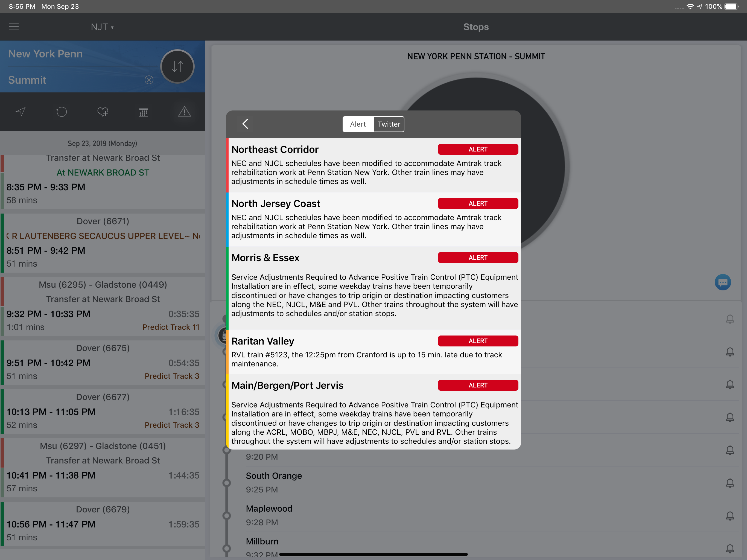
Task: Select Msu (6297) - Gladstone (0451) trip
Action: [x=103, y=468]
